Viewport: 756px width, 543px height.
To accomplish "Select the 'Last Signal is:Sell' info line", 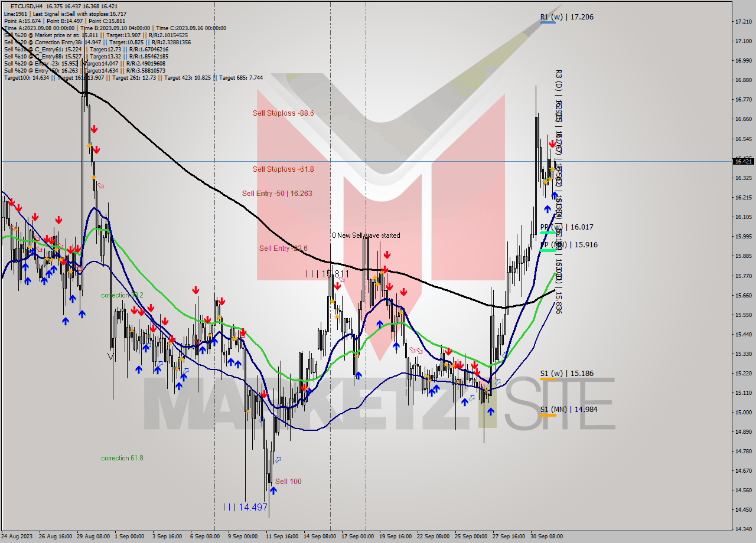I will coord(65,14).
